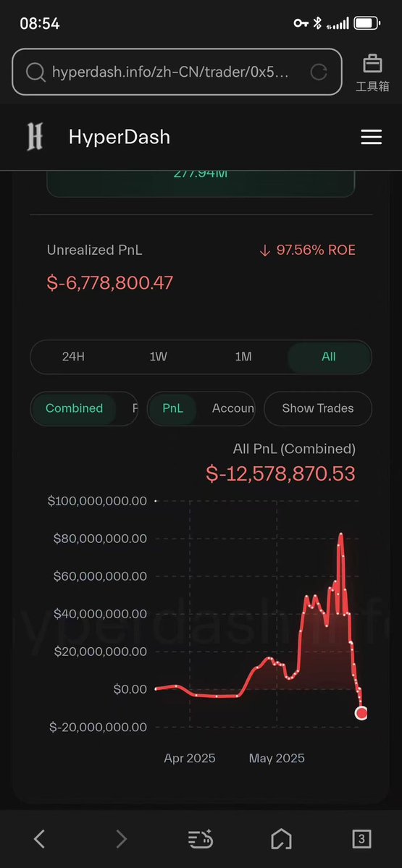Viewport: 402px width, 868px height.
Task: Select the All time range
Action: click(x=329, y=356)
